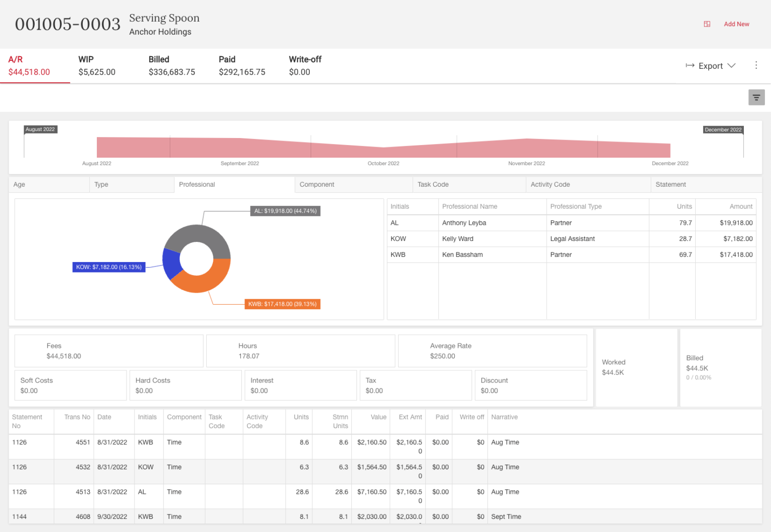Select the Write-off tab
Screen dimensions: 771x532
click(x=305, y=66)
